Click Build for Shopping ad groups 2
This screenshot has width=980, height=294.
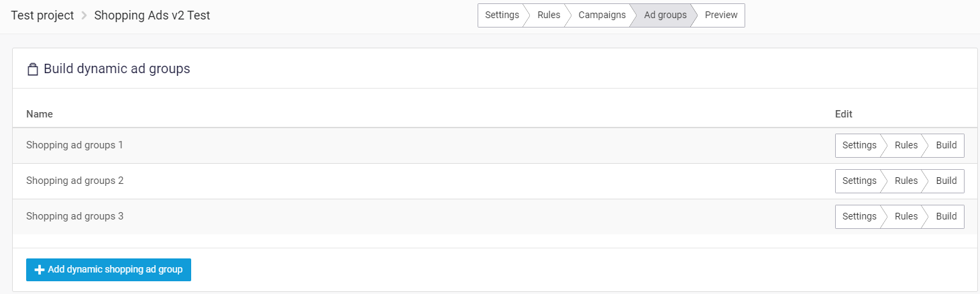point(946,181)
